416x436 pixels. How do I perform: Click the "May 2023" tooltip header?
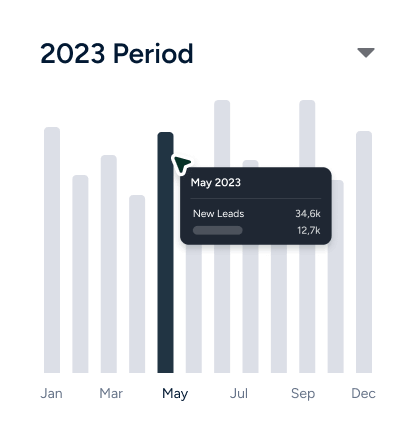(x=216, y=182)
